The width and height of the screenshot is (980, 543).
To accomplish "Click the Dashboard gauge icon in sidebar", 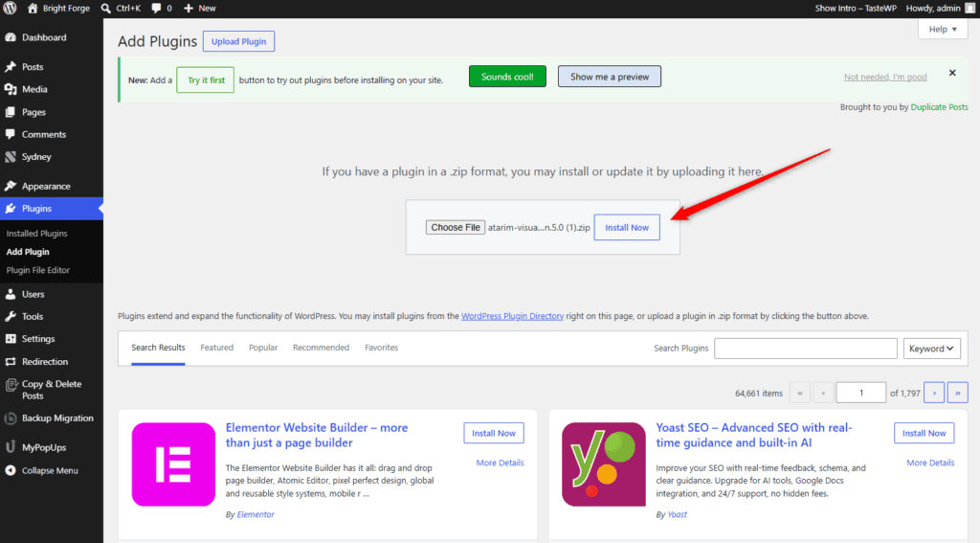I will click(x=11, y=37).
